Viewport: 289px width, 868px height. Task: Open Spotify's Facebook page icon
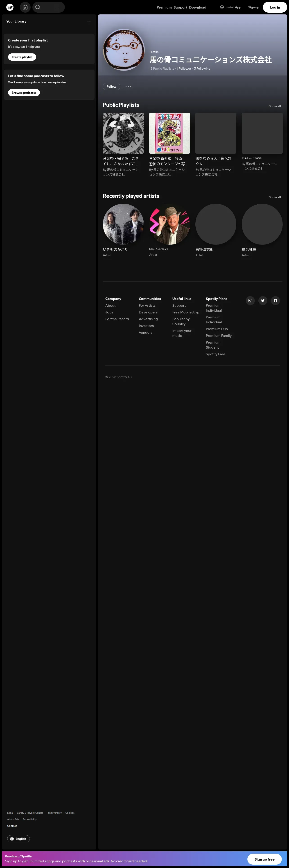pos(275,301)
